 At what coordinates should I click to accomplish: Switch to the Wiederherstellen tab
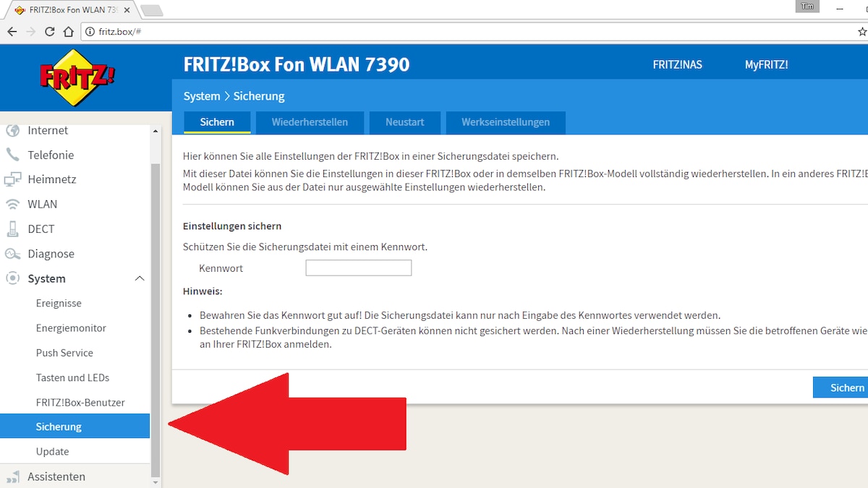pos(310,122)
